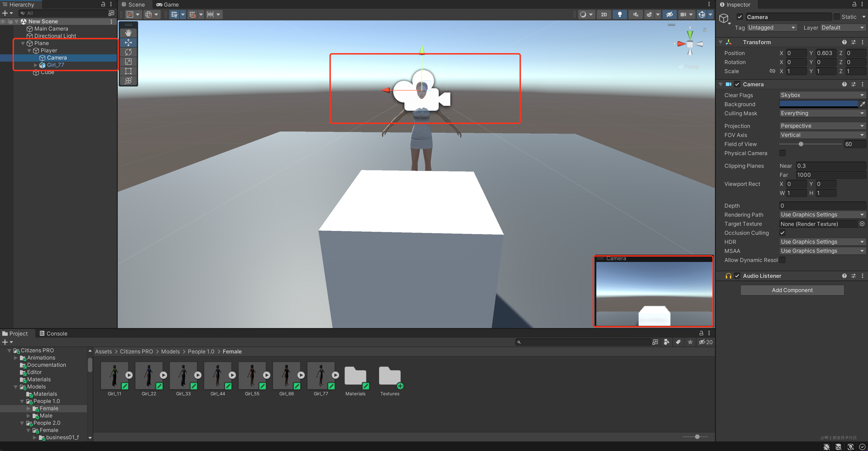Select the Scale tool
868x451 pixels.
click(x=128, y=62)
